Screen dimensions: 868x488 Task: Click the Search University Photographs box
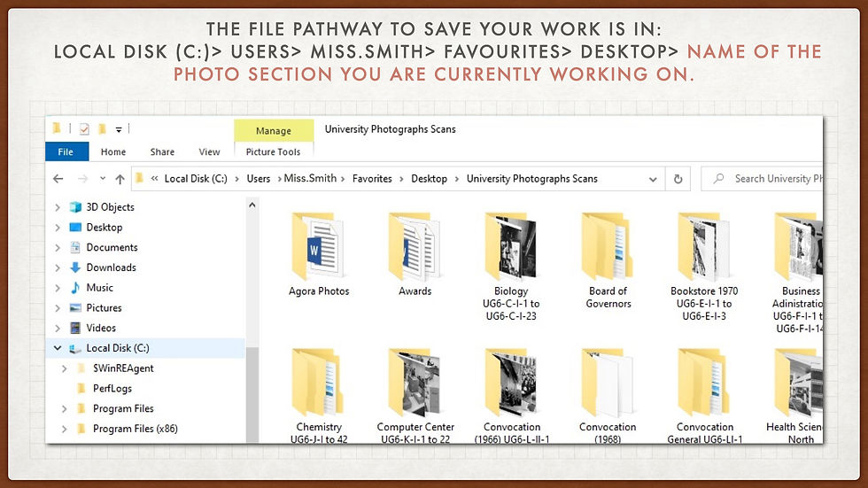point(763,179)
